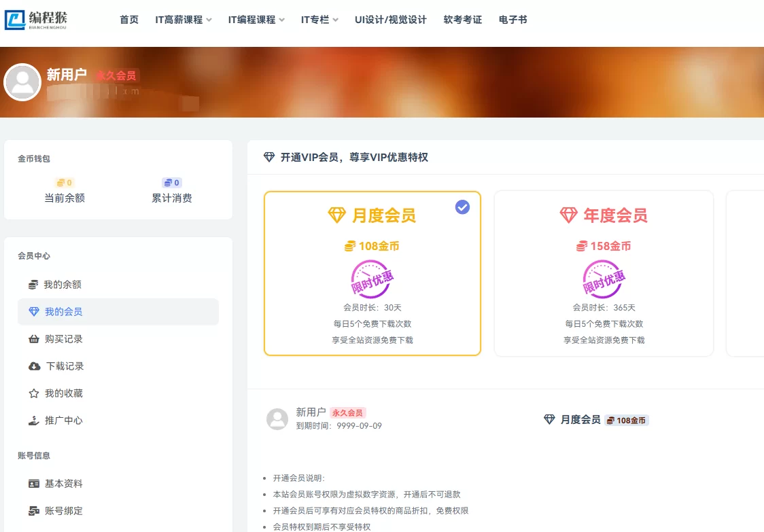Click the 会员特权到期后不享受特权 line

click(322, 527)
